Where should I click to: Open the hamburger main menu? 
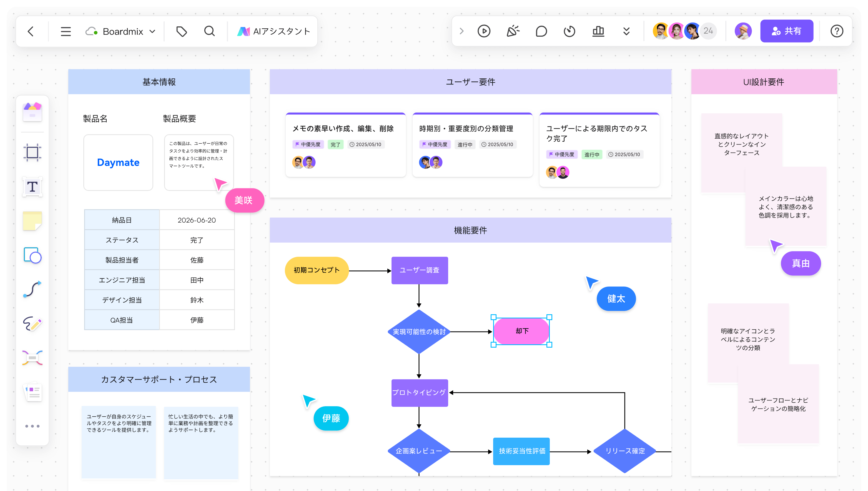[66, 31]
